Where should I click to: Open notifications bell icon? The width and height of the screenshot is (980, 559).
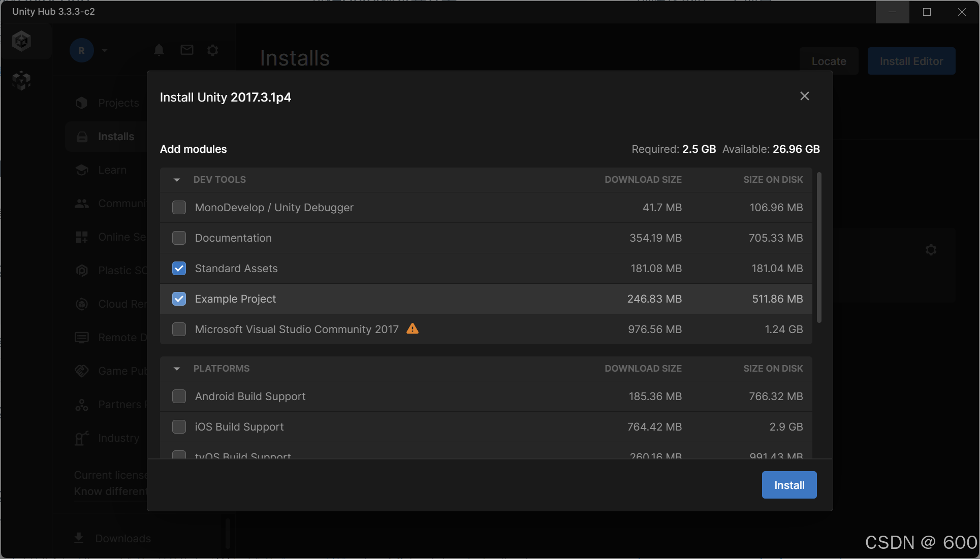click(x=159, y=50)
